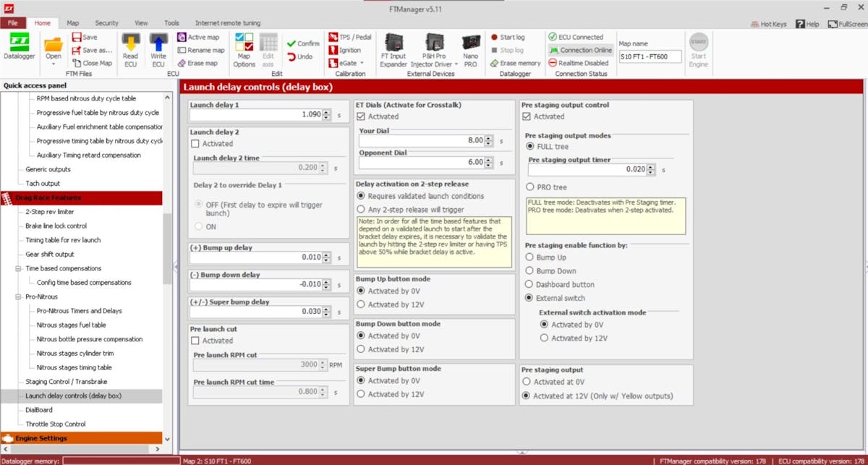Choose Any 2-step release will trigger
This screenshot has width=868, height=465.
(362, 210)
